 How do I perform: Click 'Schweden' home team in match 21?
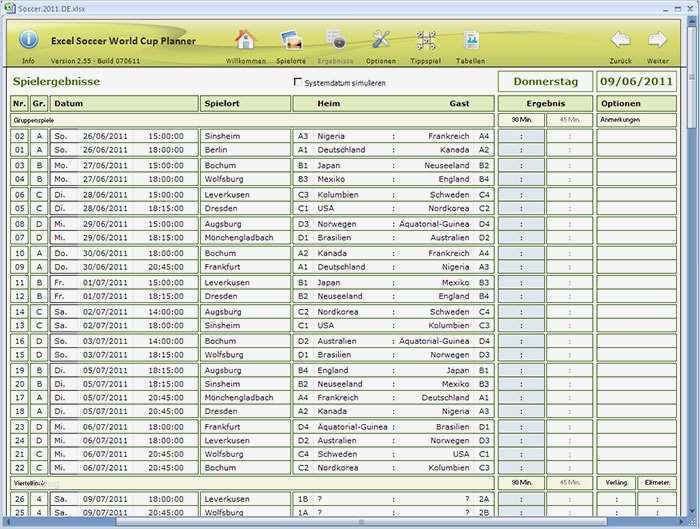(x=337, y=454)
